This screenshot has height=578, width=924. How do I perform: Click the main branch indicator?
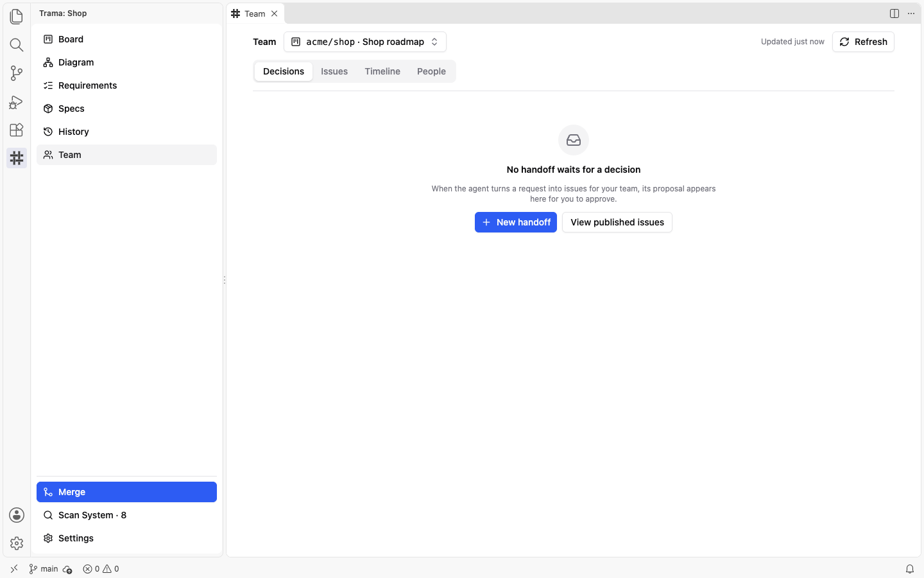[x=43, y=569]
